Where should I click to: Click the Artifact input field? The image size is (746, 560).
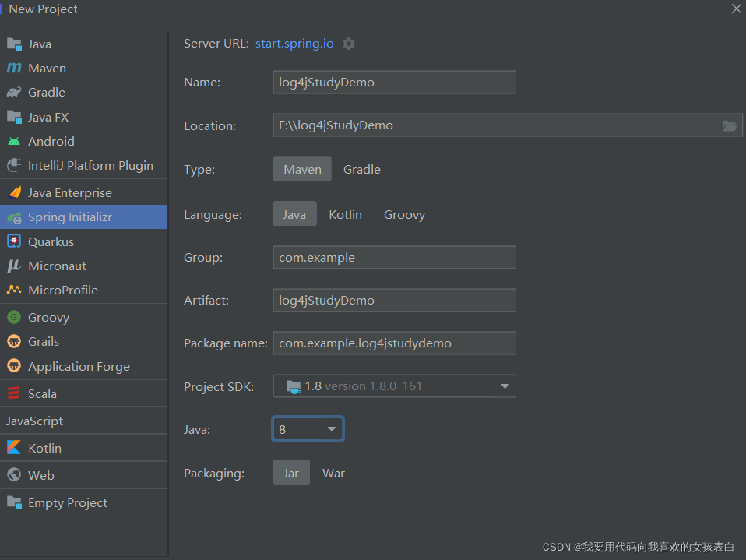coord(394,300)
